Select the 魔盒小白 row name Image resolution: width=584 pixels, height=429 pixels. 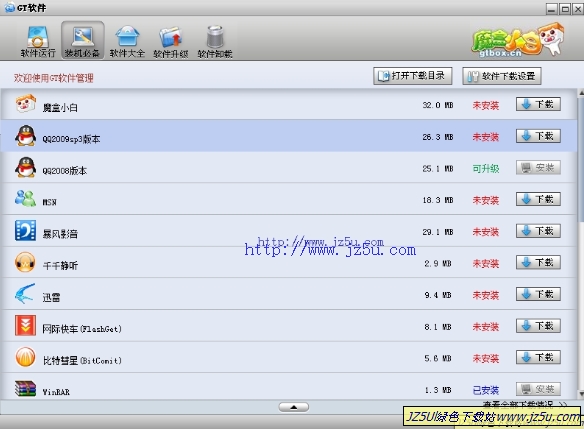click(60, 108)
